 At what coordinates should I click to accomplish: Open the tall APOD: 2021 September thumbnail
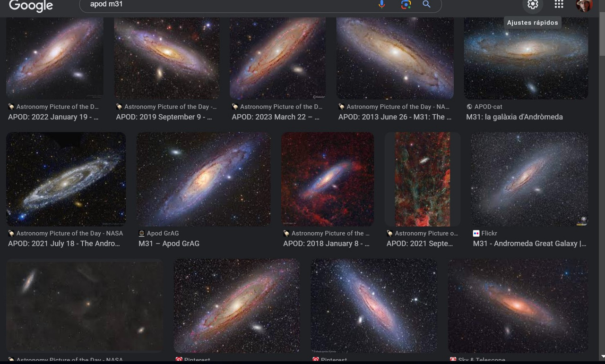click(423, 179)
